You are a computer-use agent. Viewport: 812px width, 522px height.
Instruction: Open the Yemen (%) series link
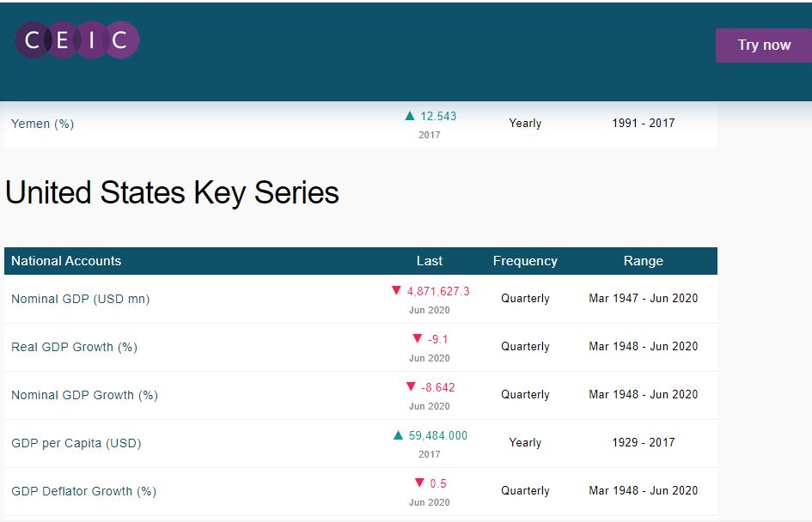43,124
